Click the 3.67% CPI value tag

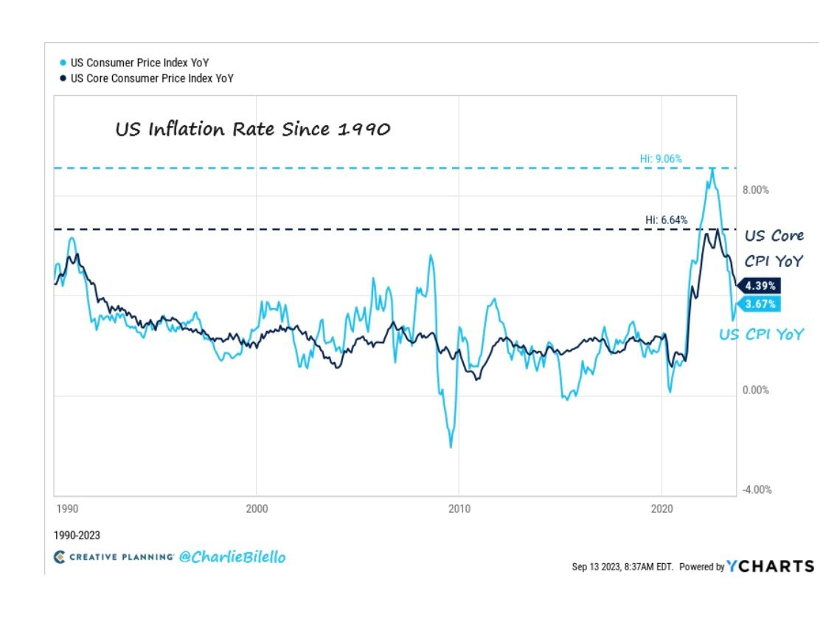click(x=760, y=304)
